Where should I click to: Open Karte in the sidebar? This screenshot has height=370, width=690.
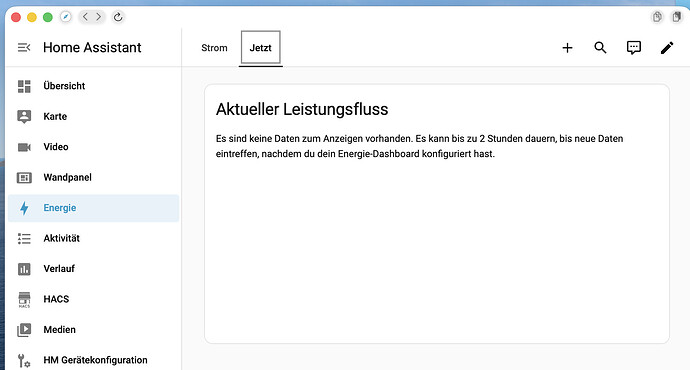point(93,117)
